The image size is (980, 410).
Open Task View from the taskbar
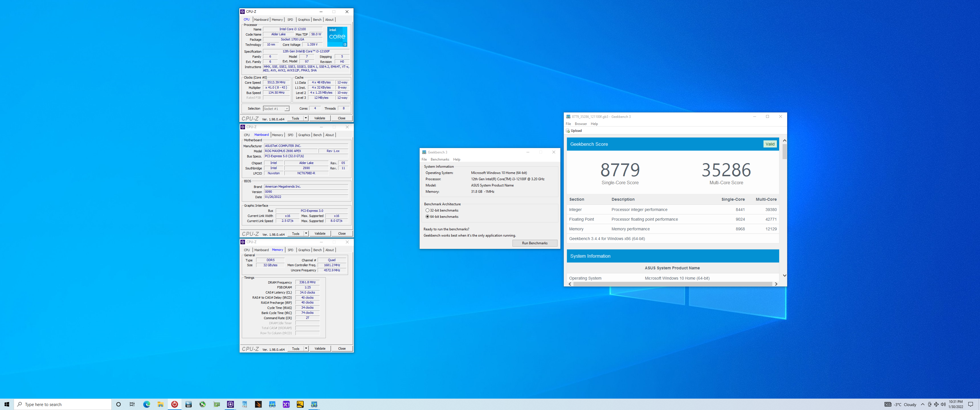(x=132, y=404)
